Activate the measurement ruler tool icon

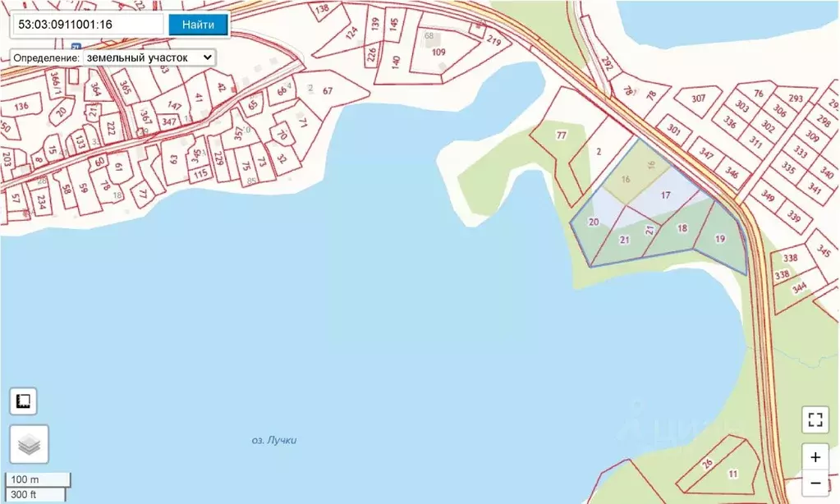23,401
